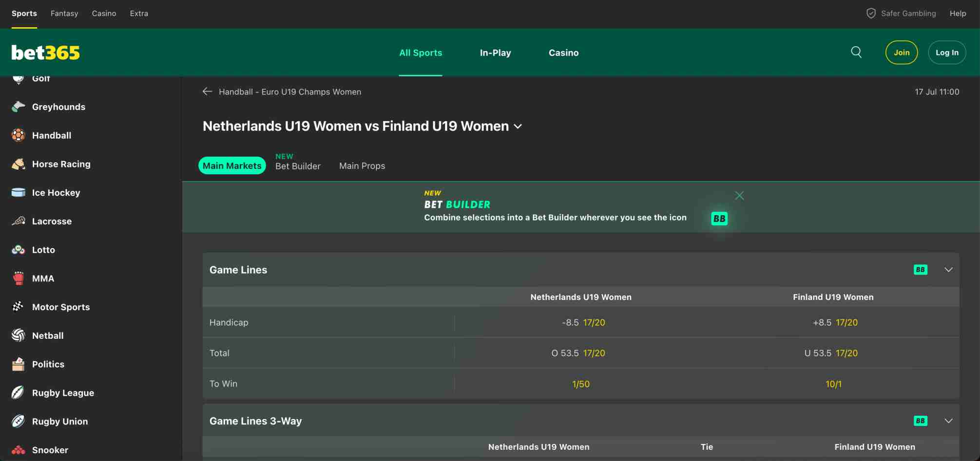Open Motor Sports in sidebar

[61, 307]
